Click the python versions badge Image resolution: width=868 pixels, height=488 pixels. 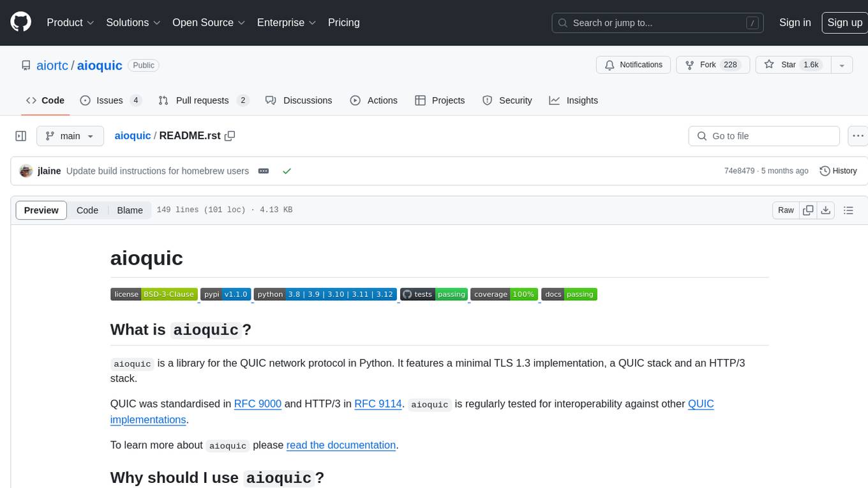(x=325, y=294)
